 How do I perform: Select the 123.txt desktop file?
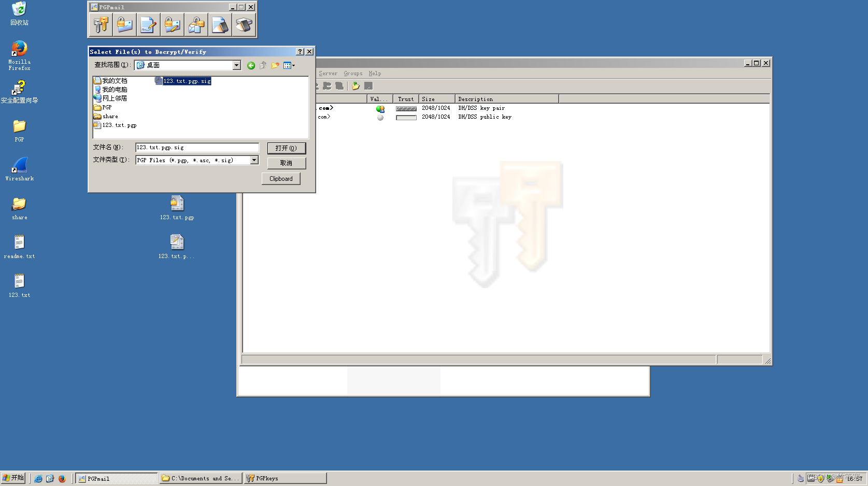coord(19,286)
